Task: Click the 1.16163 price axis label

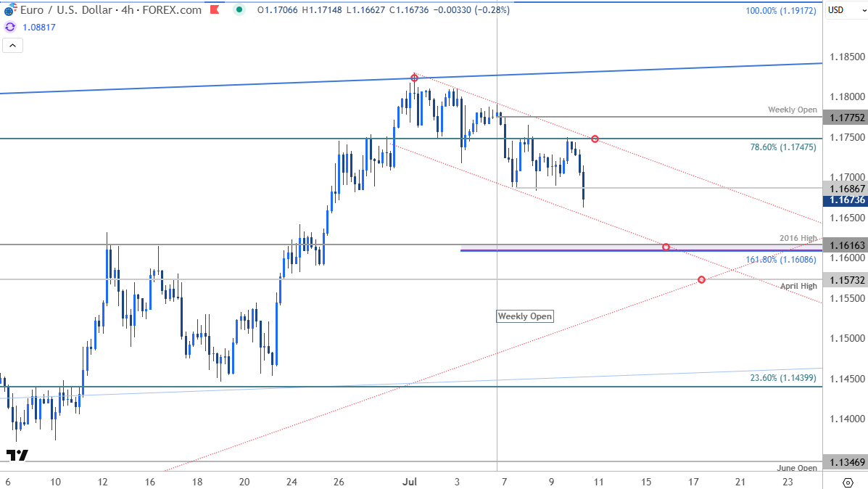Action: tap(845, 245)
